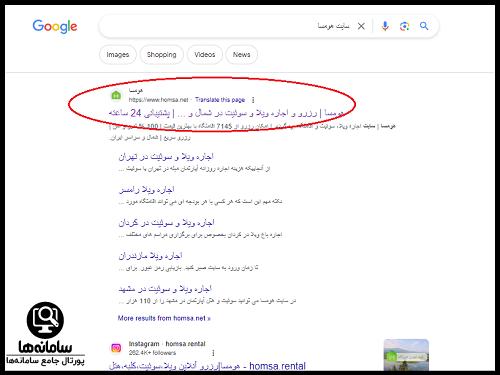Open sitelink اجاره ویلا رامسر

pyautogui.click(x=147, y=190)
